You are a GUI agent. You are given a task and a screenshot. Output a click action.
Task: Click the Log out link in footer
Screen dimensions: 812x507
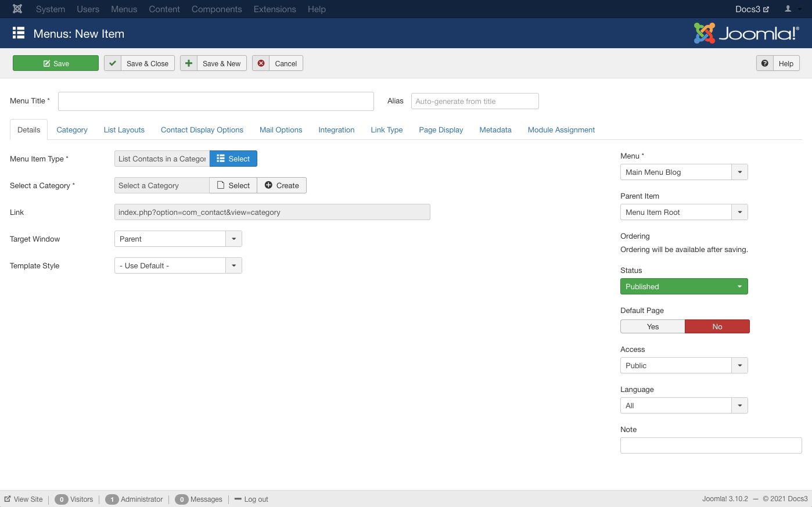pos(256,499)
